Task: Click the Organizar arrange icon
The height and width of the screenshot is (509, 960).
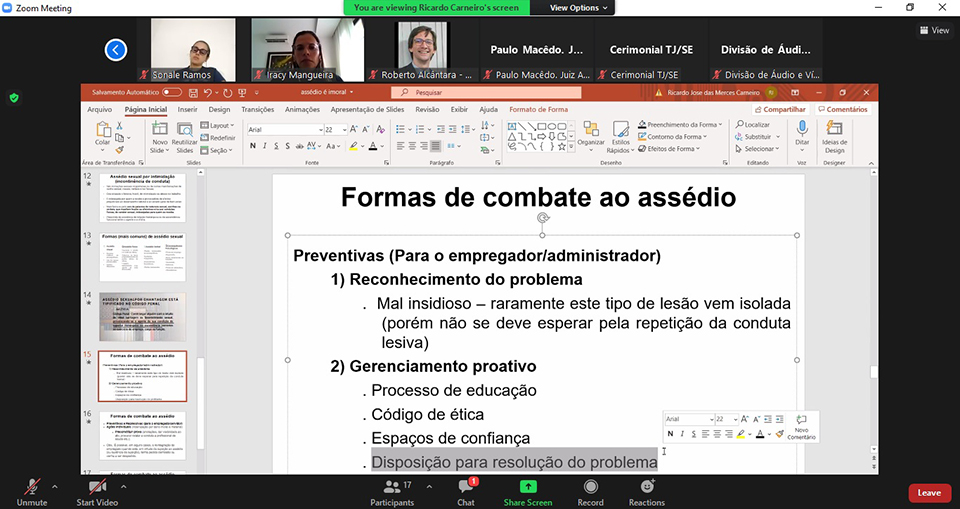Action: pos(590,134)
